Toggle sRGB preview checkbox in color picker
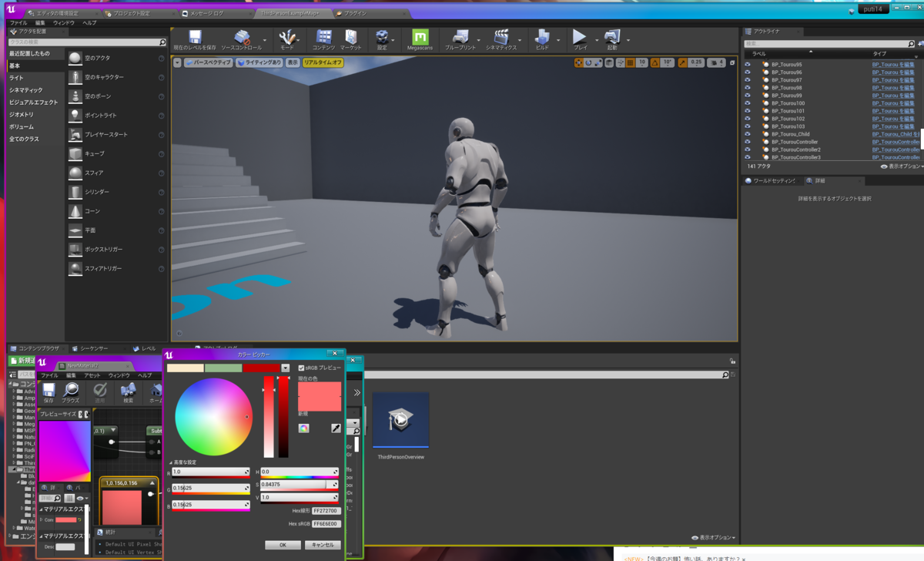The width and height of the screenshot is (924, 561). tap(301, 368)
